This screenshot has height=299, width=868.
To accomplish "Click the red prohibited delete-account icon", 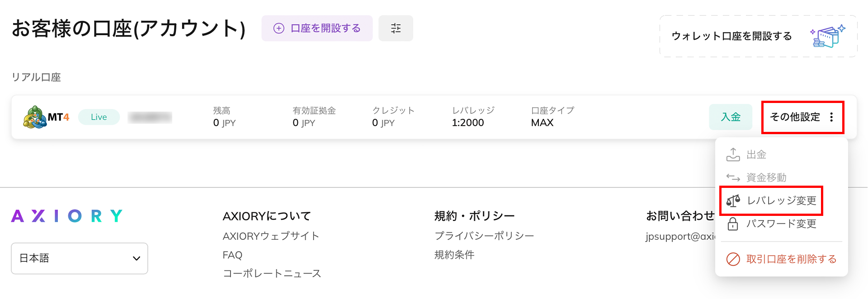I will click(x=733, y=259).
